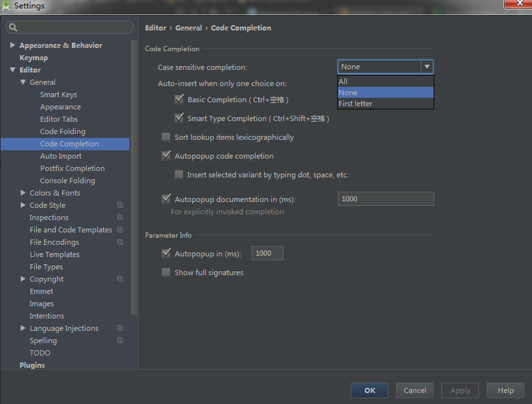532x404 pixels.
Task: Open the Case sensitive completion dropdown arrow
Action: coord(427,67)
